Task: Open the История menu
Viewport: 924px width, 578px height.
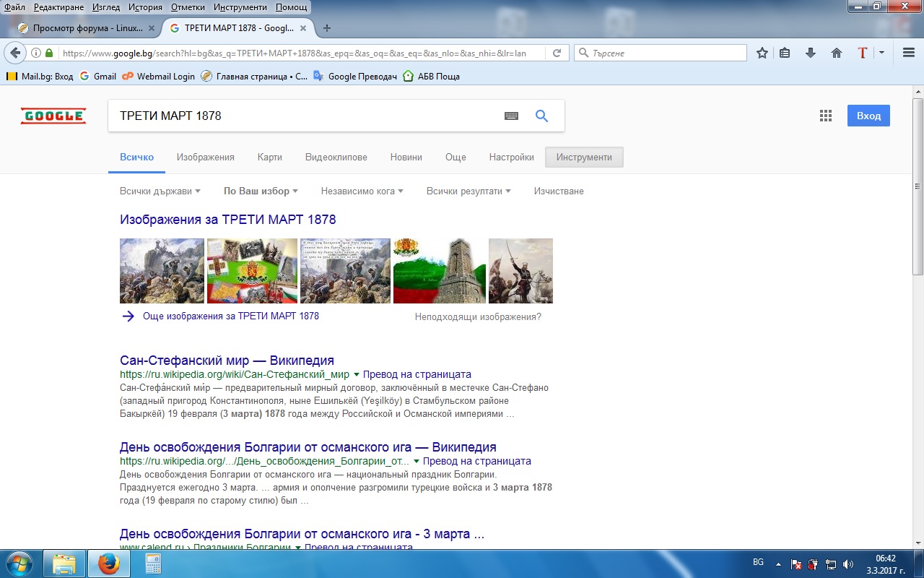Action: 145,7
